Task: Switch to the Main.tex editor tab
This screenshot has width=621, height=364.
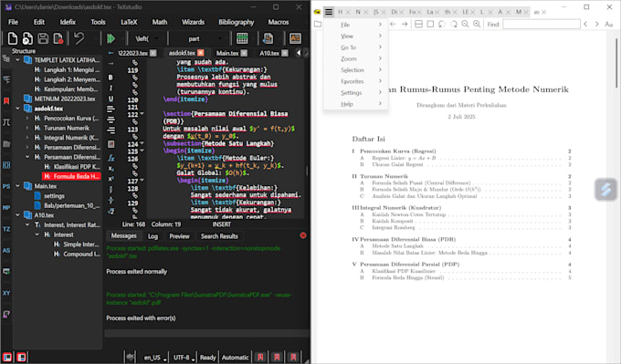Action: (x=227, y=53)
